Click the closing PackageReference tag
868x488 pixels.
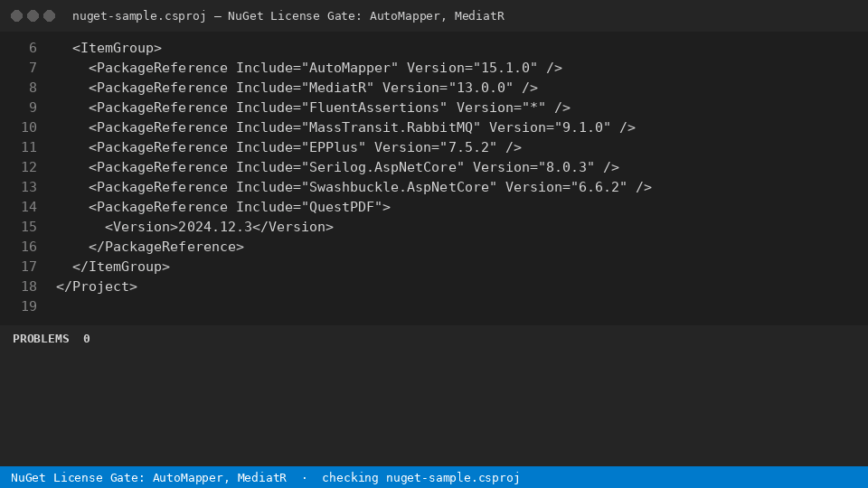click(166, 248)
